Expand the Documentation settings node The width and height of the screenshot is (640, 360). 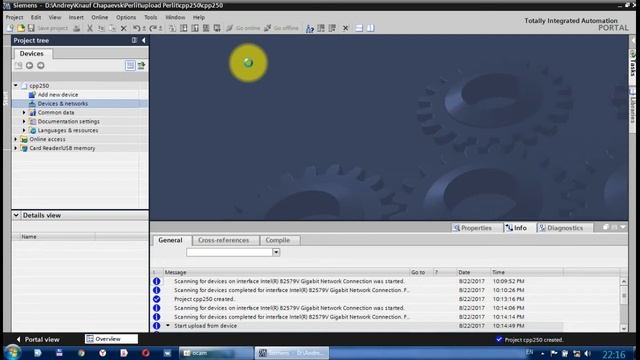(x=24, y=122)
